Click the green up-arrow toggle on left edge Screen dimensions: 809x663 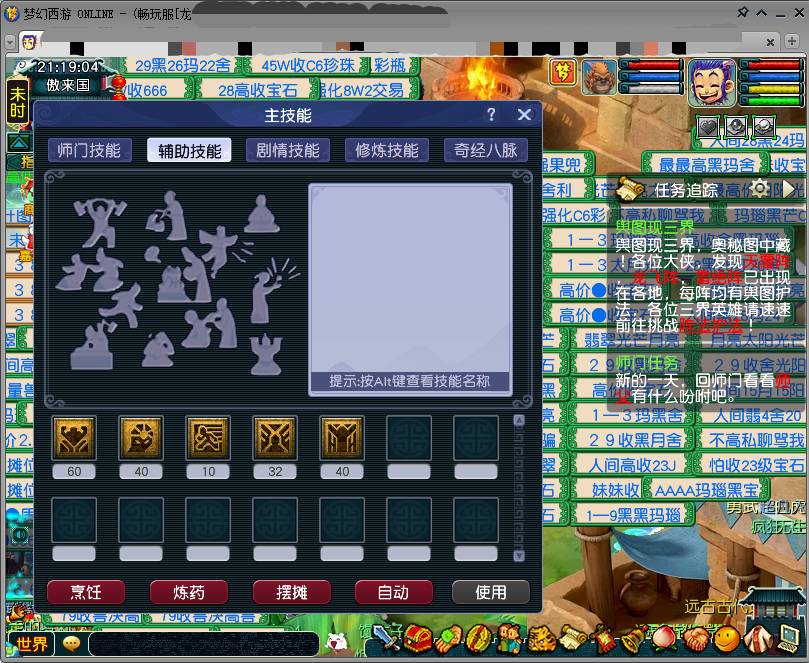(18, 142)
